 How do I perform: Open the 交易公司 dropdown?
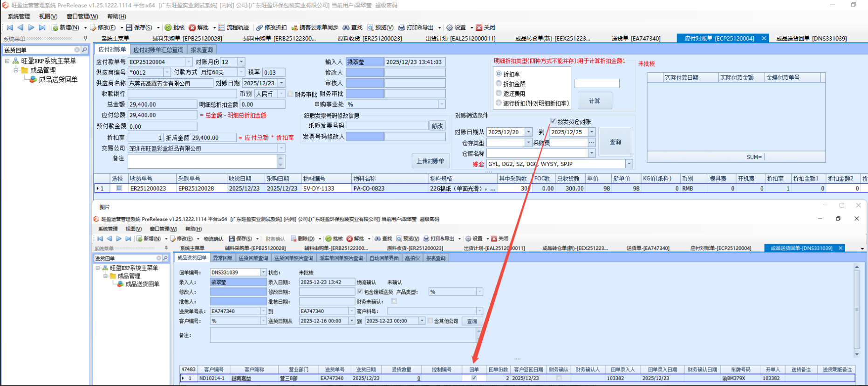click(x=281, y=148)
